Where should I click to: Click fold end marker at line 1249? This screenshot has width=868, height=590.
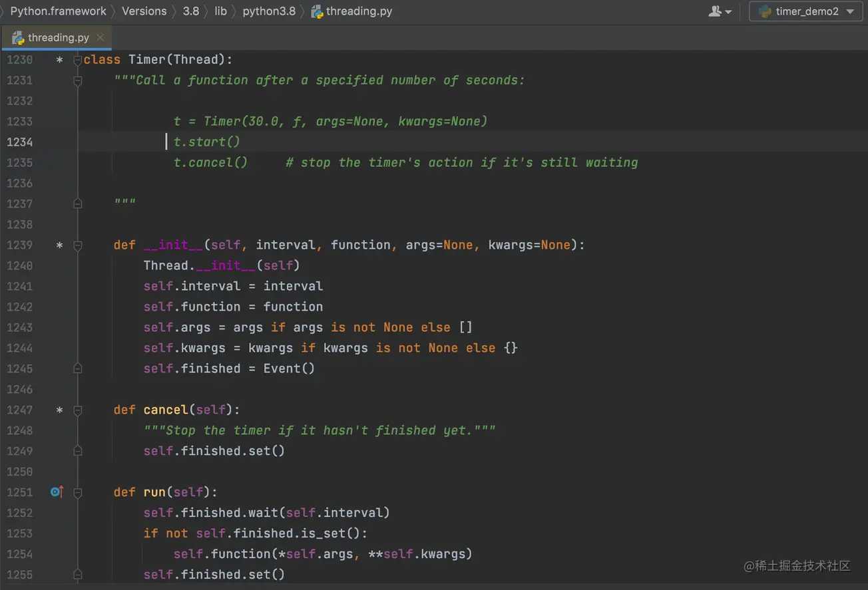pyautogui.click(x=78, y=452)
